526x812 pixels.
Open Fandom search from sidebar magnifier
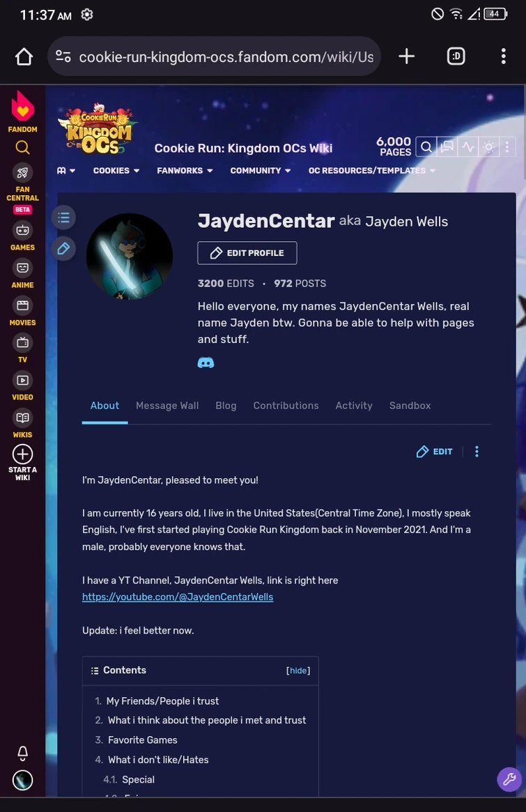[22, 148]
